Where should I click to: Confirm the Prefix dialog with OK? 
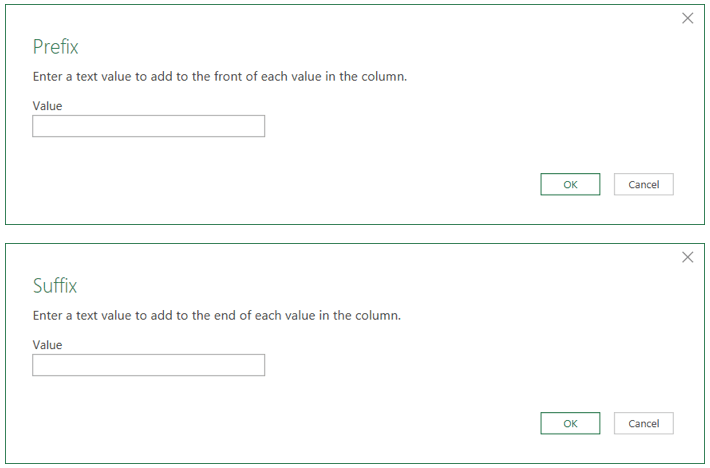570,184
